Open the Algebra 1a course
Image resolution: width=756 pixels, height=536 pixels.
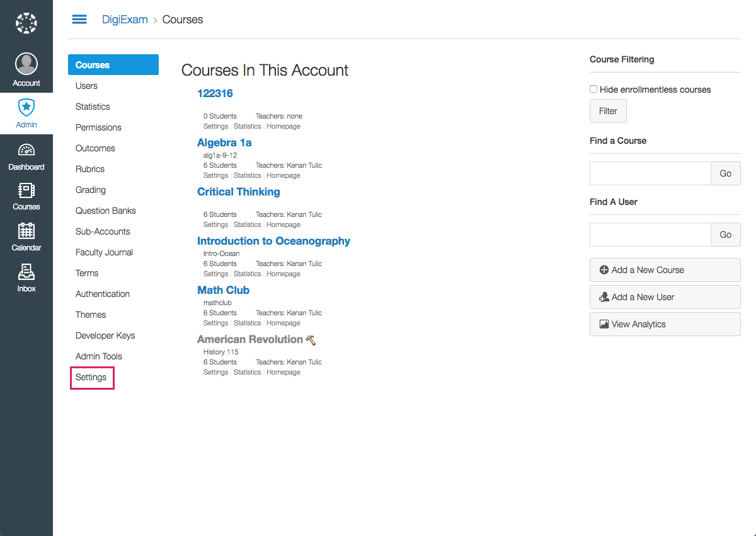[224, 143]
